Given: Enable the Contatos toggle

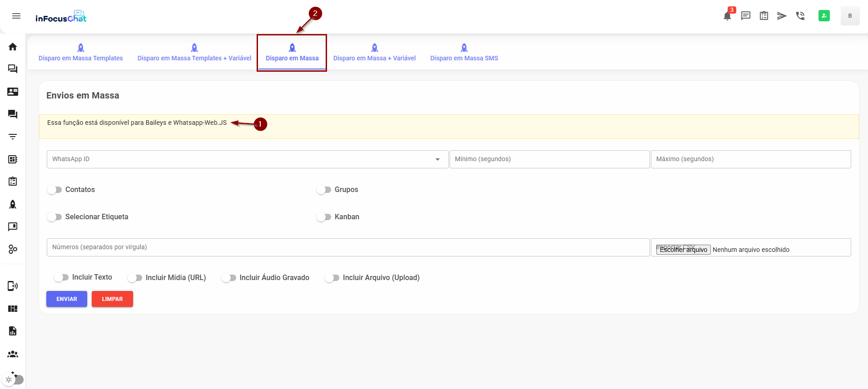Looking at the screenshot, I should (55, 190).
